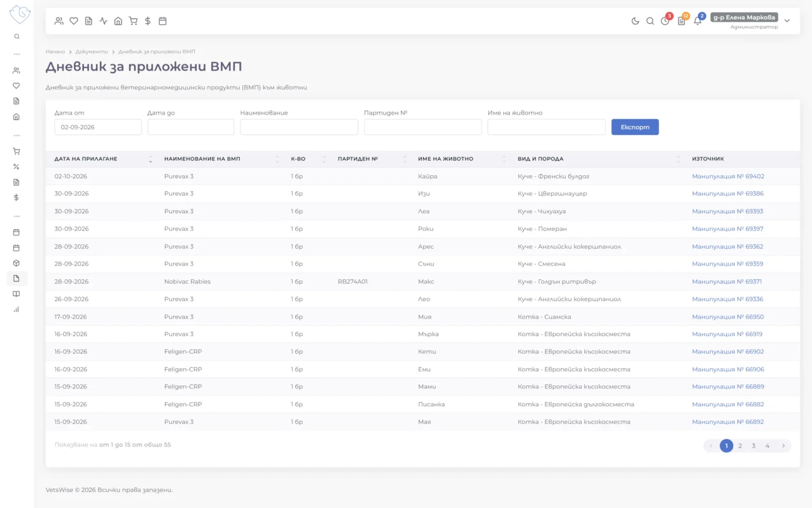
Task: Open the calendar icon in top toolbar
Action: coord(163,21)
